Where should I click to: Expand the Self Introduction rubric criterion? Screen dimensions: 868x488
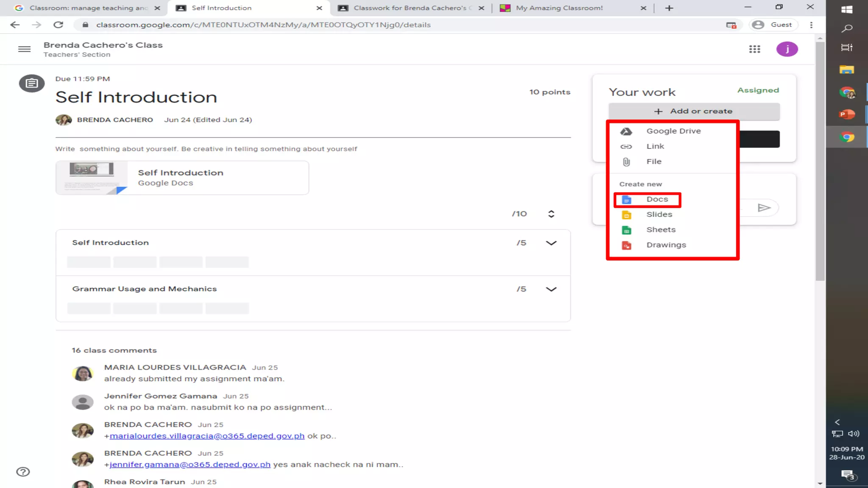click(x=551, y=243)
